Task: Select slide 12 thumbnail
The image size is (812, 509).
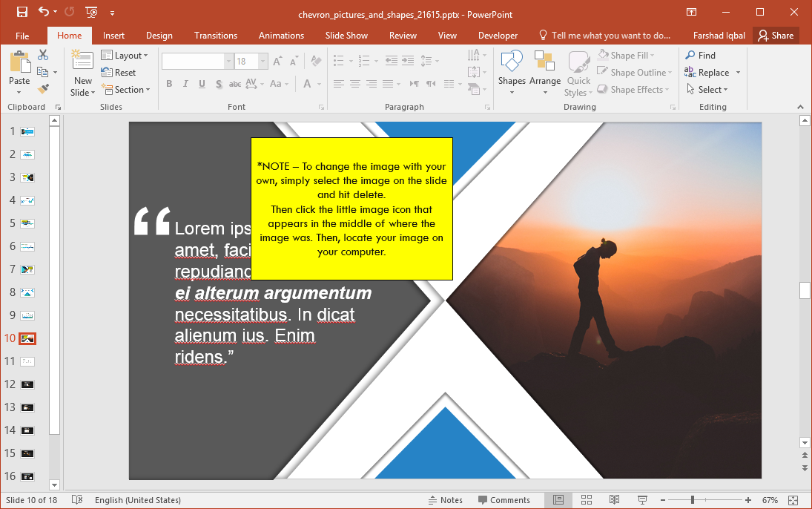Action: (x=27, y=384)
